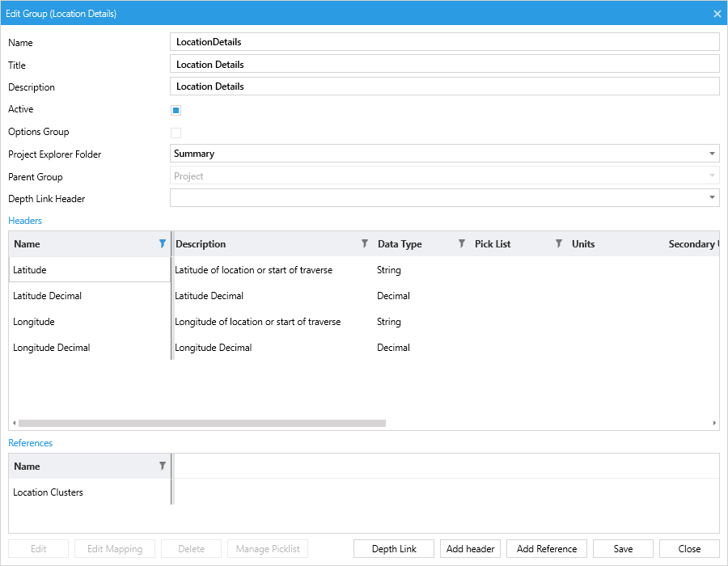Close the Edit Group dialog window
Screen dimensions: 728x566
717,14
